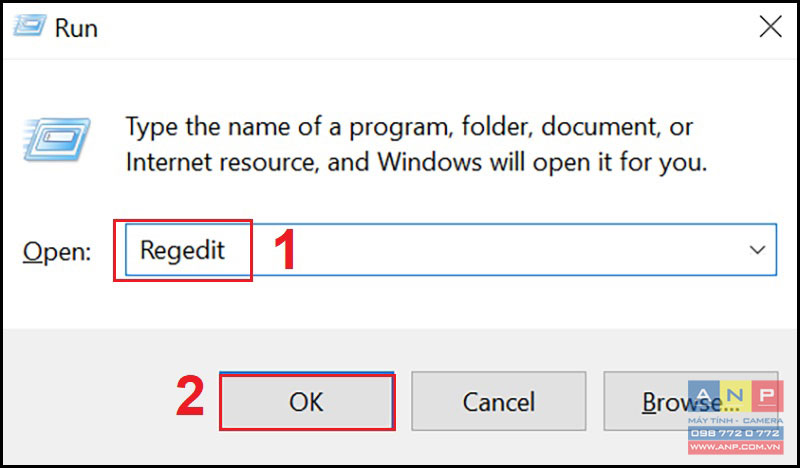Click the "Type the name of a program" text line
This screenshot has height=468, width=800.
(409, 127)
